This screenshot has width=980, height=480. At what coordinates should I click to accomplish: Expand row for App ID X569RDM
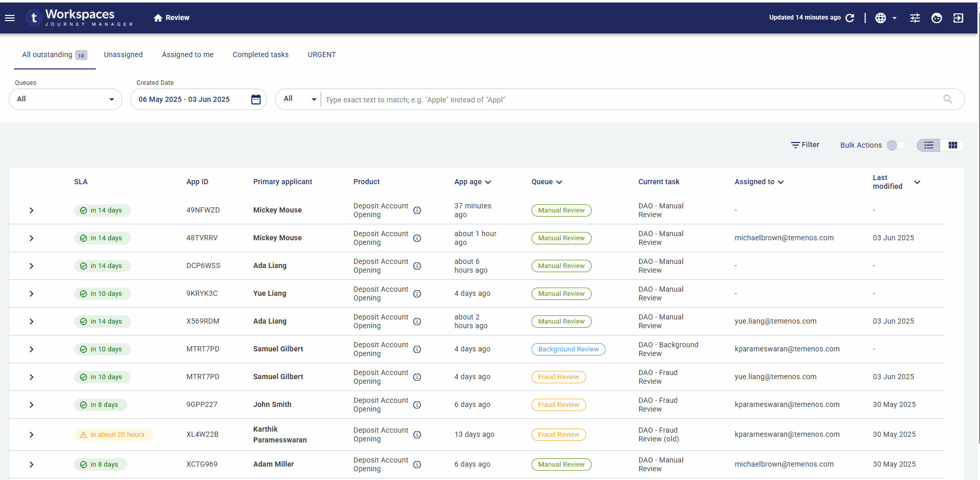point(31,322)
